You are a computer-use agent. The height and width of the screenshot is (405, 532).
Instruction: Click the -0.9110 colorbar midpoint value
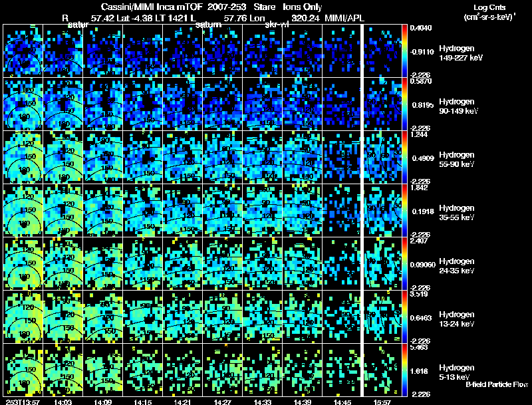(422, 52)
